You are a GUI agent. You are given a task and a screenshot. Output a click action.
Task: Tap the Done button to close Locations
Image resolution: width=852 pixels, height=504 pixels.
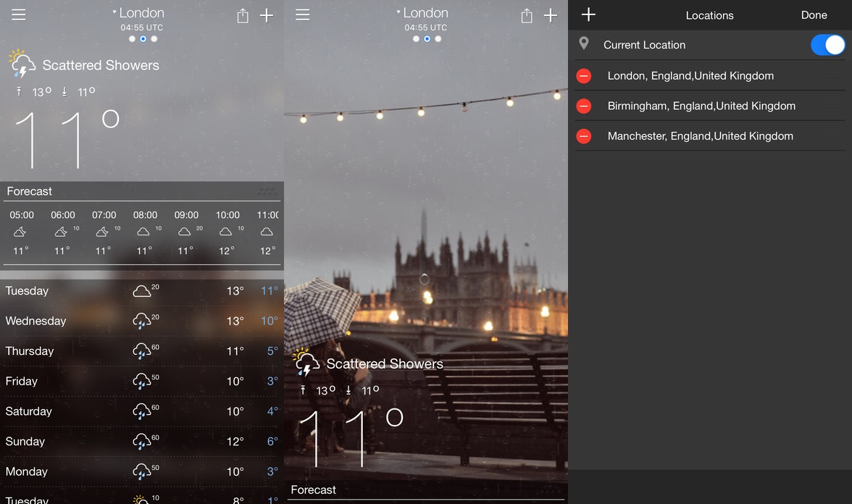[814, 14]
